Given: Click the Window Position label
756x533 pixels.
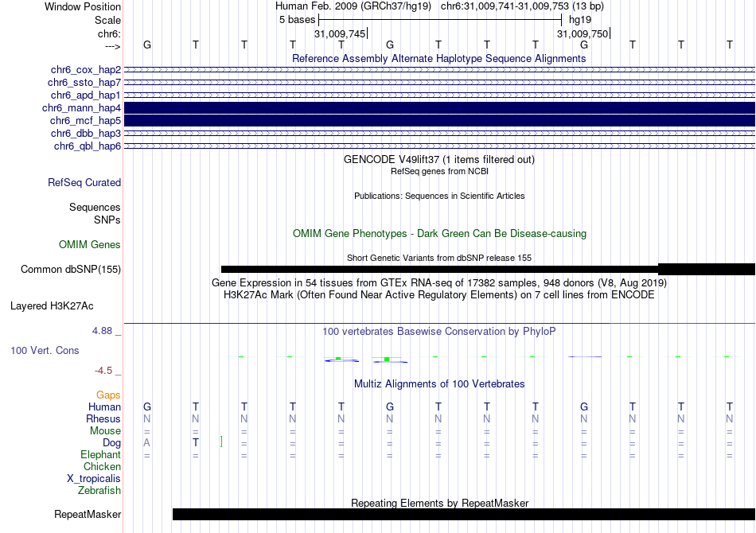Looking at the screenshot, I should pyautogui.click(x=83, y=6).
